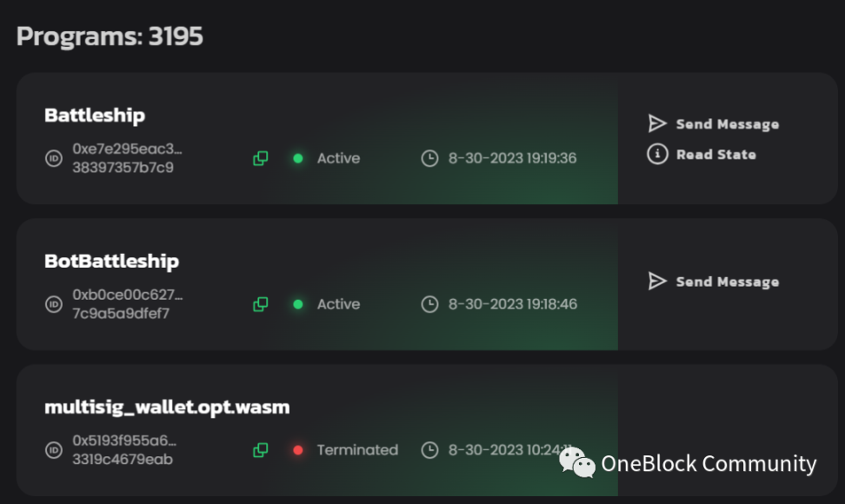This screenshot has width=845, height=504.
Task: Click the green Active status on Battleship
Action: [327, 158]
